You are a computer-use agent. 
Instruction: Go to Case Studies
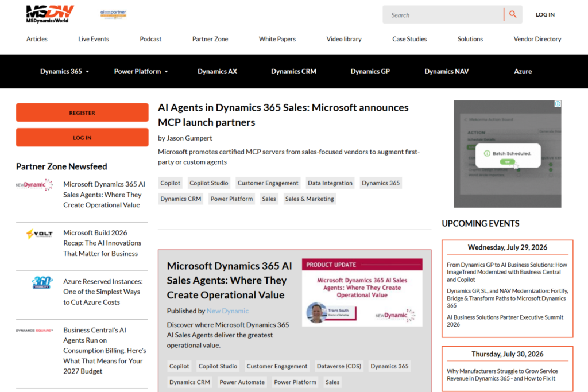coord(409,39)
